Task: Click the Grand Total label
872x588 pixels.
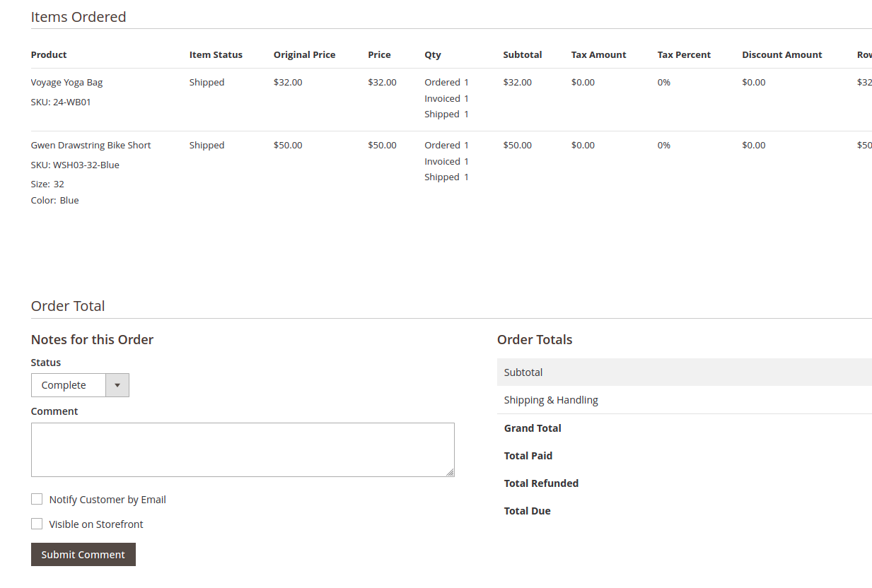Action: 533,428
